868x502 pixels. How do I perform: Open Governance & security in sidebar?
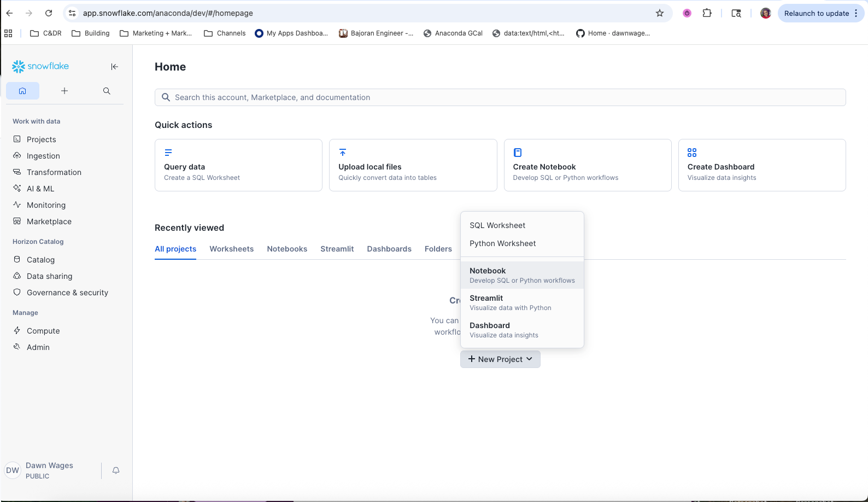67,293
